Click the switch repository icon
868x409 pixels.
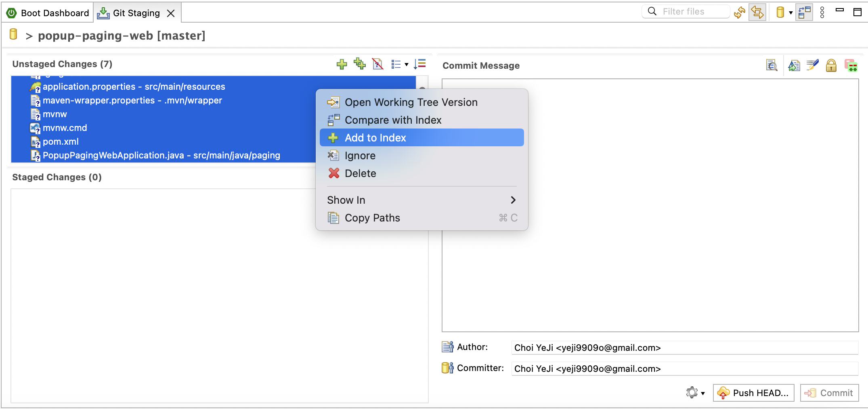(x=780, y=12)
